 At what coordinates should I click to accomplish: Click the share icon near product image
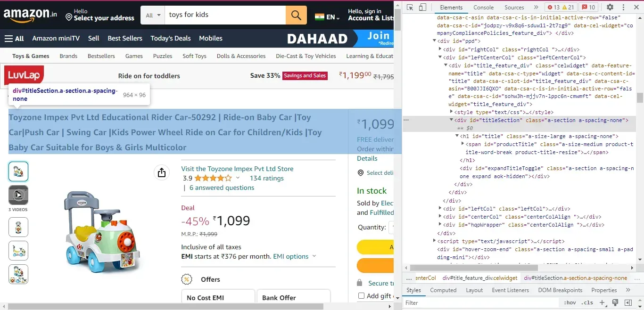(162, 172)
